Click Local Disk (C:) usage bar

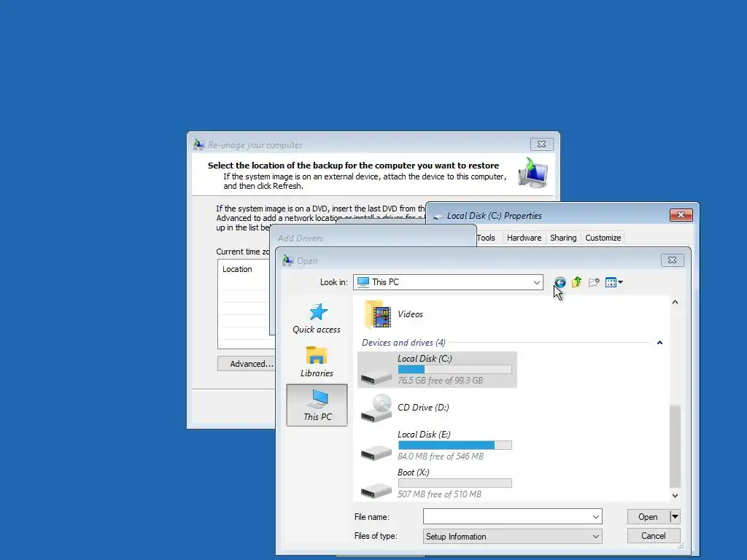455,370
